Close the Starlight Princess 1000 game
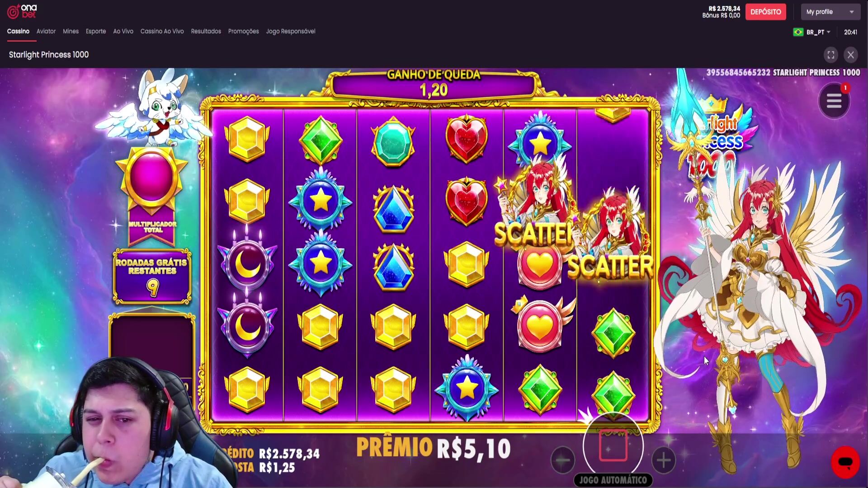Viewport: 868px width, 488px height. click(851, 55)
